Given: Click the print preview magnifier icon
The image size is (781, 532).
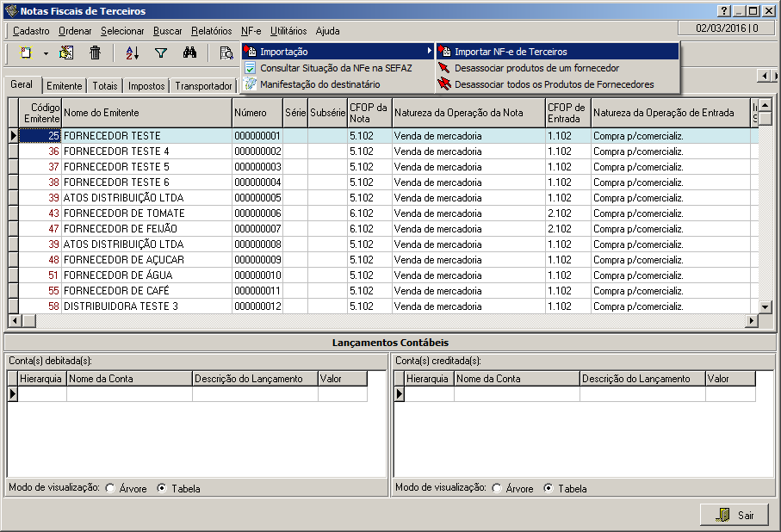Looking at the screenshot, I should [x=226, y=53].
